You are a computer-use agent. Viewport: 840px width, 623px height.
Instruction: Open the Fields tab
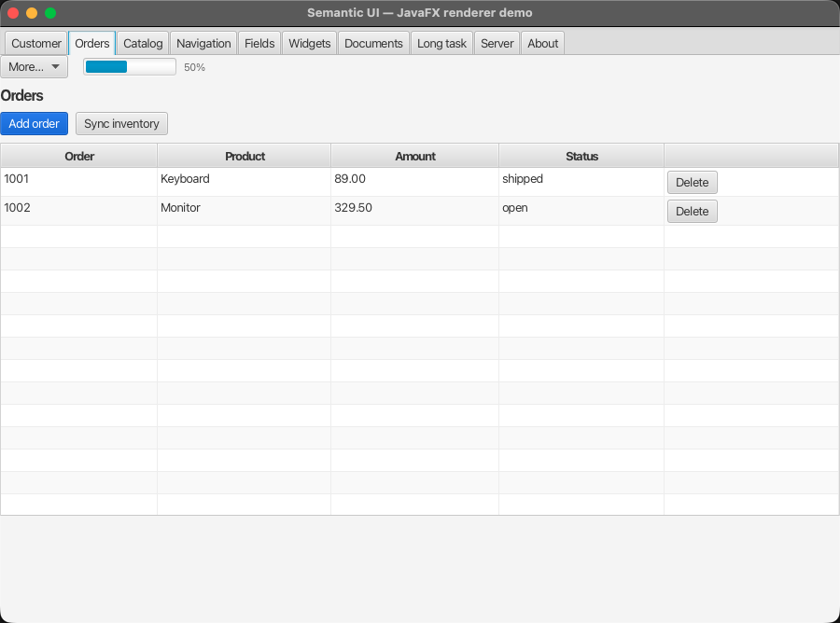point(259,43)
